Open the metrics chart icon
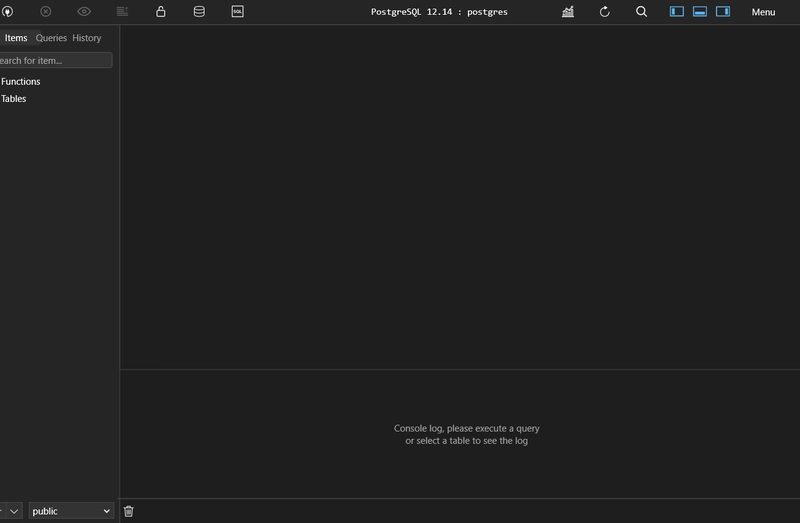800x523 pixels. tap(568, 11)
